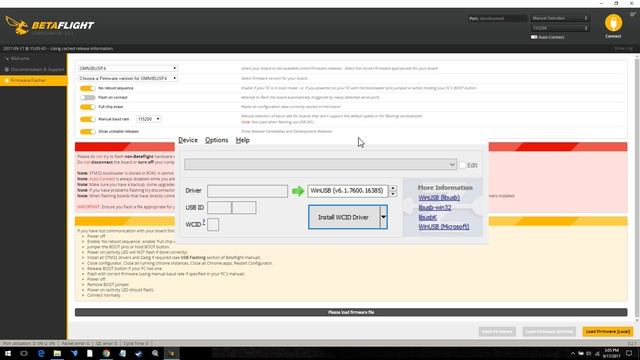
Task: Click the Load Firmware [Online] button
Action: [549, 331]
